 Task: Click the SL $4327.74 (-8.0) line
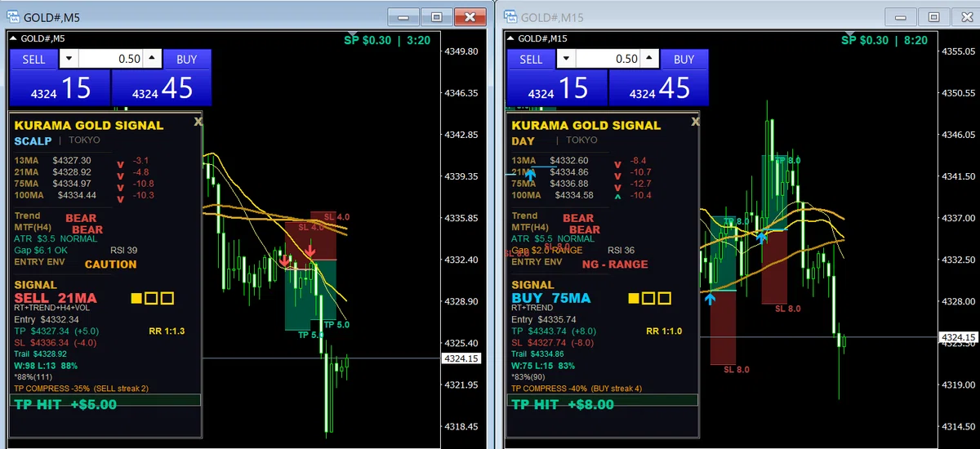(x=554, y=342)
